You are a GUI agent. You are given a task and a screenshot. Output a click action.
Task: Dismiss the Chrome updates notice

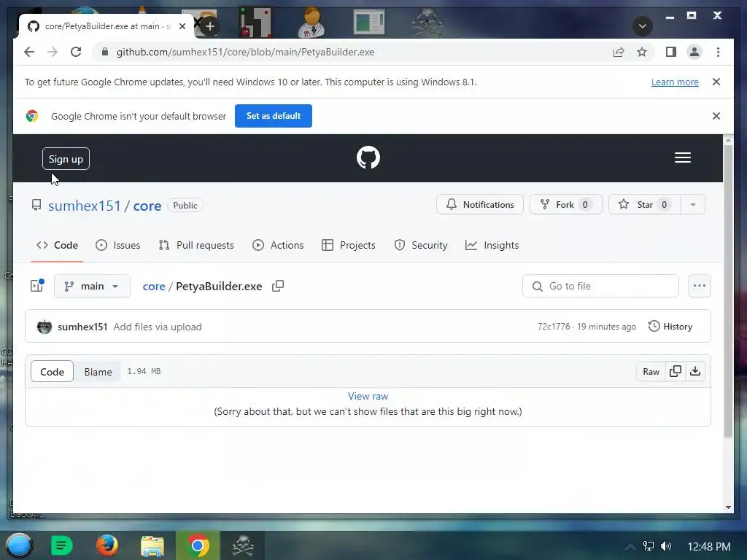click(716, 82)
